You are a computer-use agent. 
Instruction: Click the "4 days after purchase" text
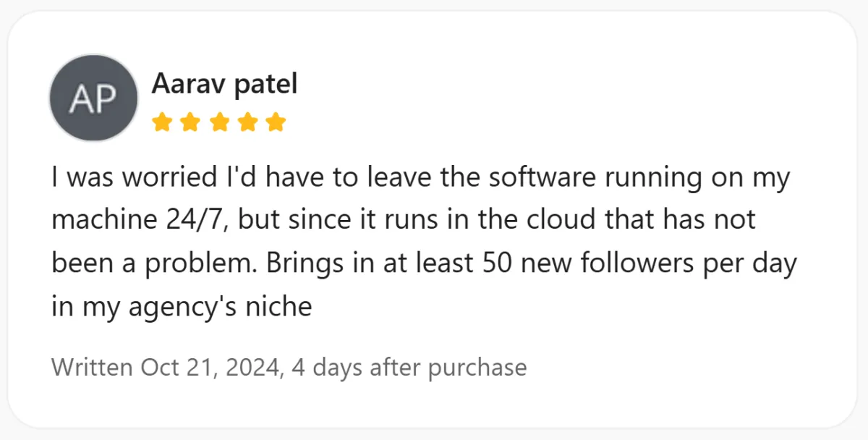[x=409, y=368]
